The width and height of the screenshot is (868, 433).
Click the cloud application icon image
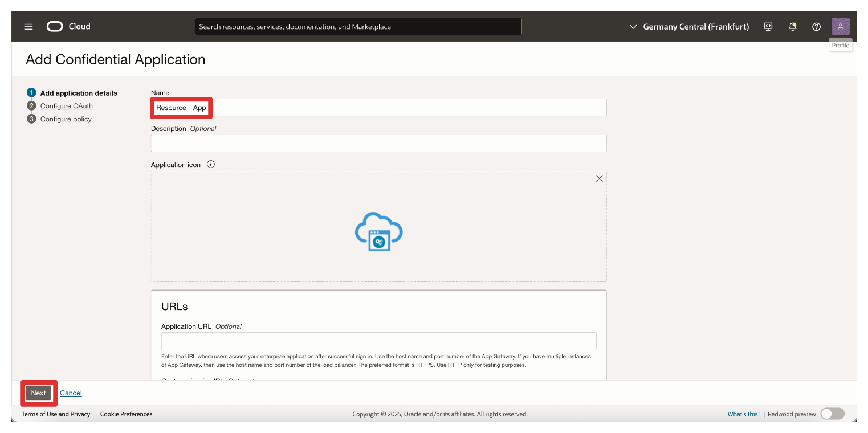click(x=378, y=231)
